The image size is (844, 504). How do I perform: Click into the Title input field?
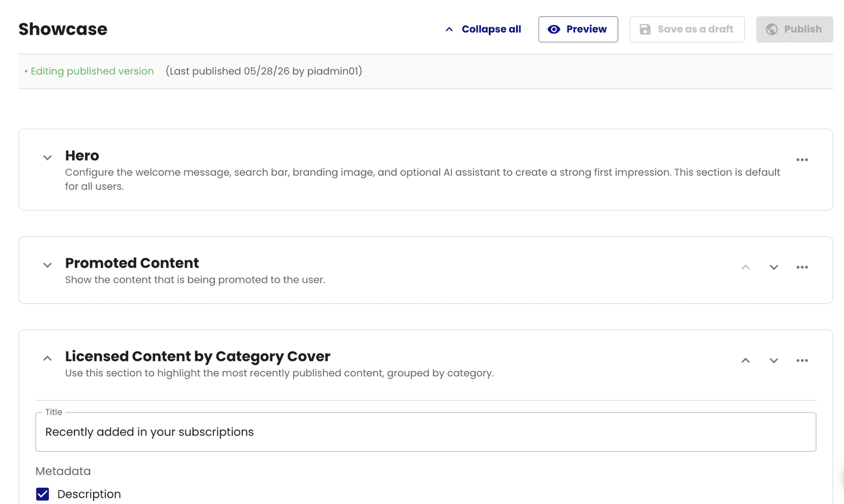pos(426,431)
